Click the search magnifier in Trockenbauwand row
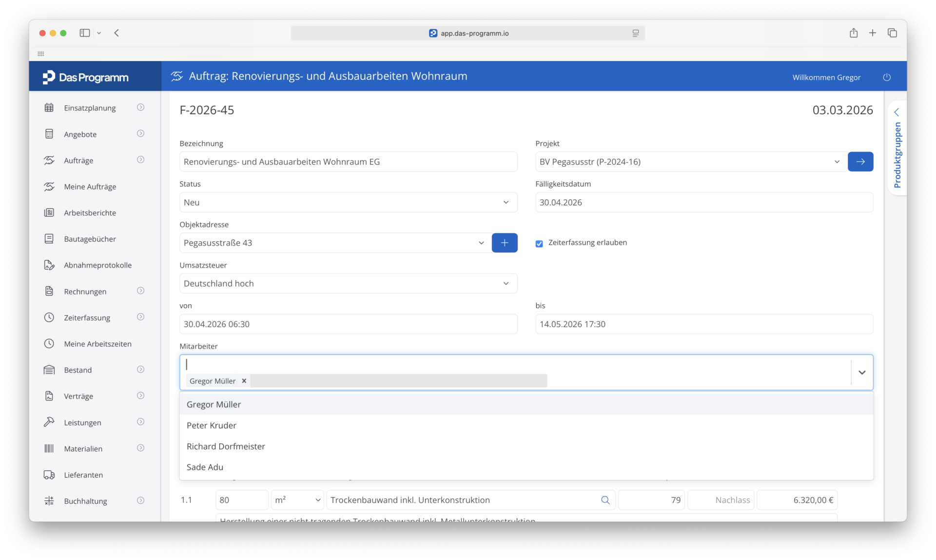The width and height of the screenshot is (936, 560). point(605,500)
